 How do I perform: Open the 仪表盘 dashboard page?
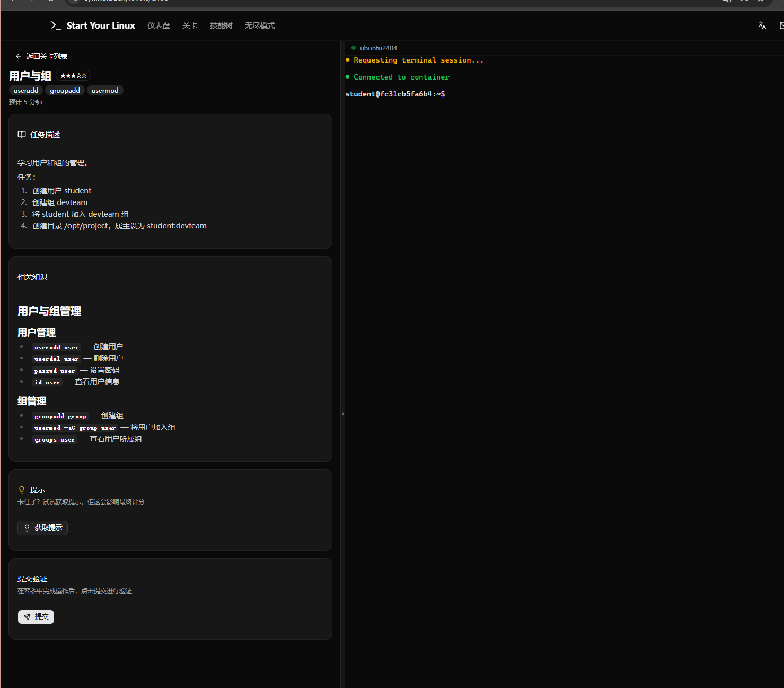[158, 25]
